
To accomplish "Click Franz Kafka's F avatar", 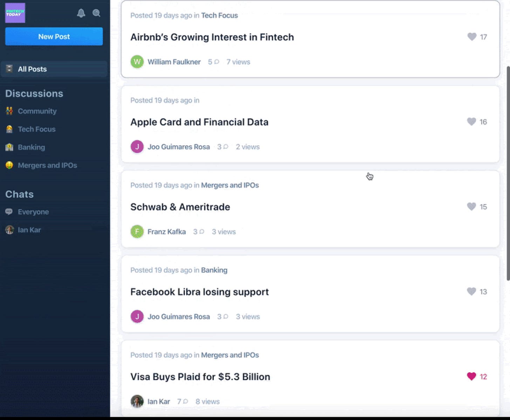I will click(137, 232).
